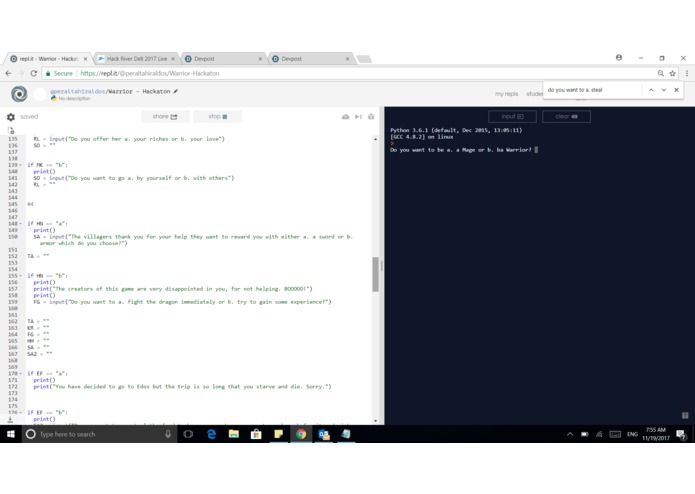
Task: Click the download arrow icon below line numbers
Action: coord(10,419)
